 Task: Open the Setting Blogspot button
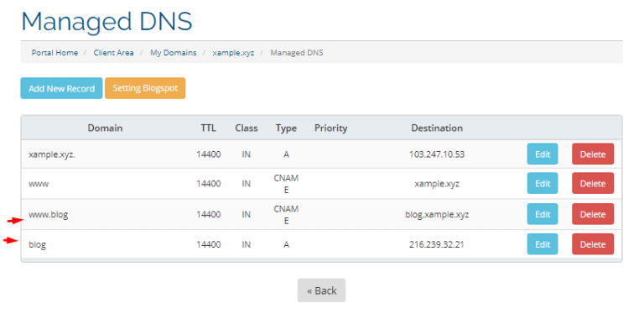point(145,88)
